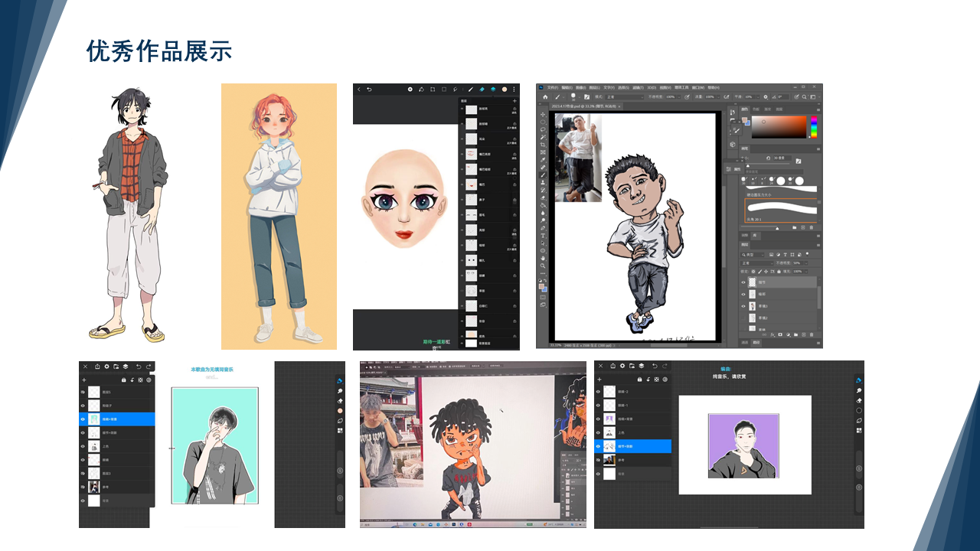Hide the top layer in Photoshop layers panel

(x=743, y=282)
